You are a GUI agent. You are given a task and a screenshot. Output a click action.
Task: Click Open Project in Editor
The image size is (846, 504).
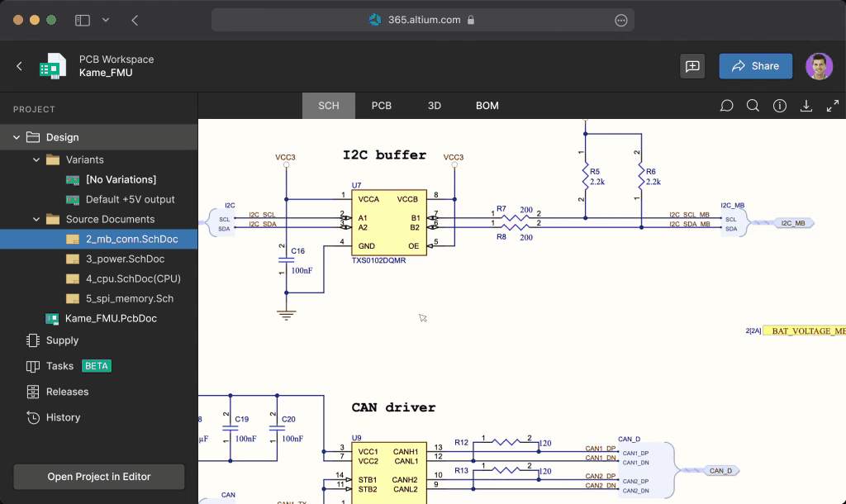[x=98, y=477]
